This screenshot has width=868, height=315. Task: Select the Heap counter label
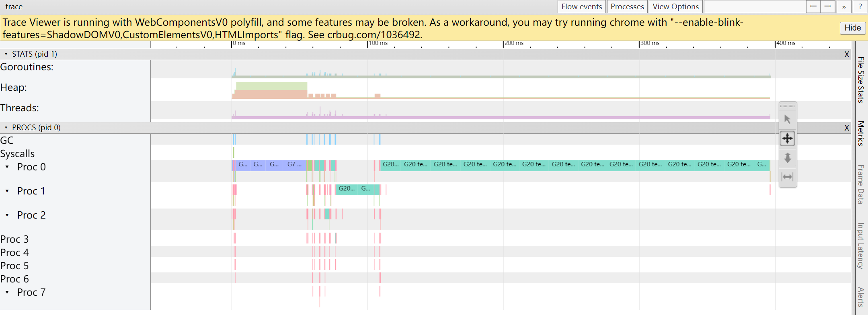(14, 88)
